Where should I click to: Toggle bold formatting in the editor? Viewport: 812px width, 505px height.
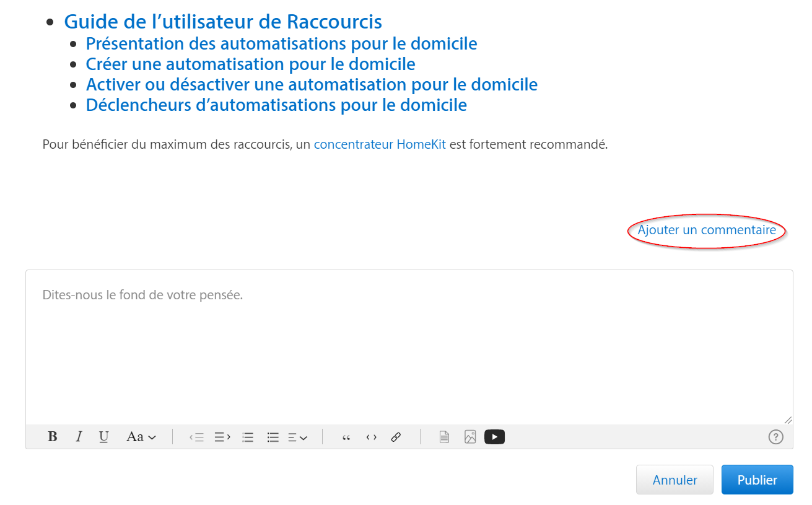click(53, 437)
